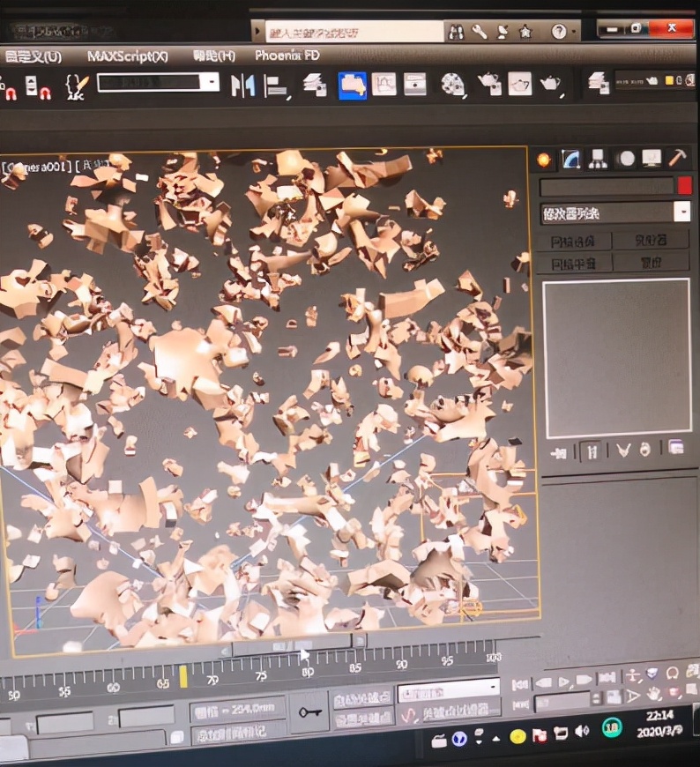Viewport: 700px width, 767px height.
Task: Click the Mirror tool icon
Action: coord(242,86)
